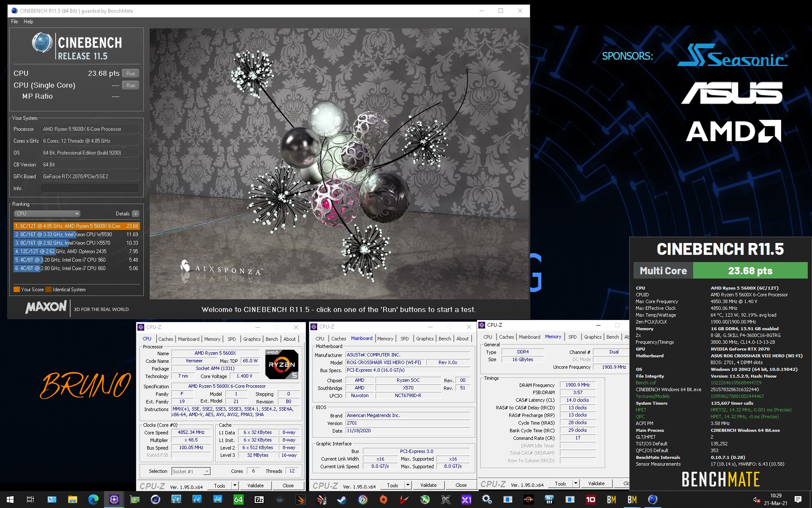812x508 pixels.
Task: Open the taskbar clock showing 10:29
Action: 776,500
